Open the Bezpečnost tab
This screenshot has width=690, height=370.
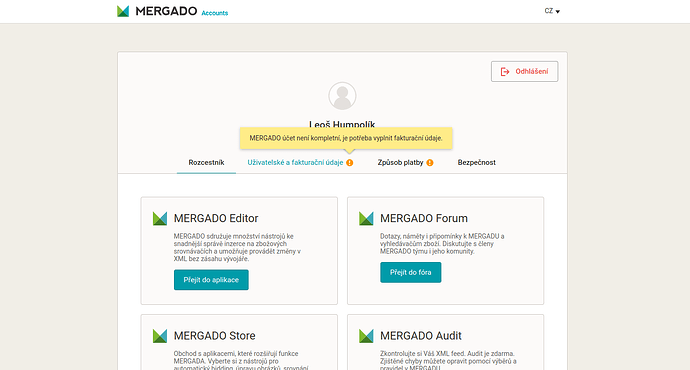click(x=476, y=162)
